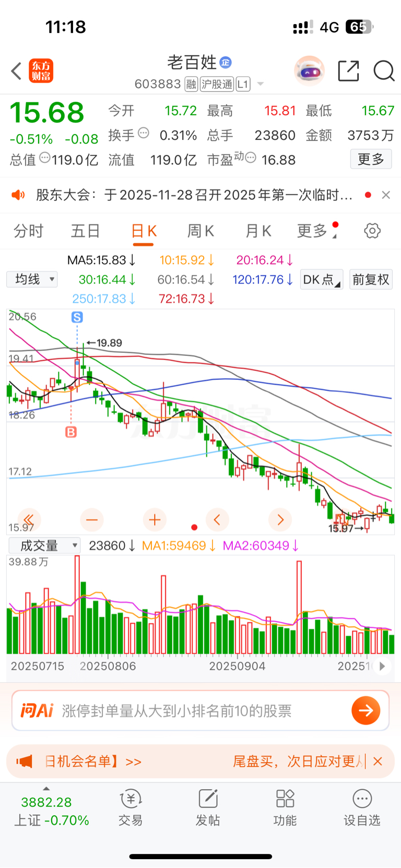
Task: Zoom in chart with plus button
Action: click(x=155, y=519)
